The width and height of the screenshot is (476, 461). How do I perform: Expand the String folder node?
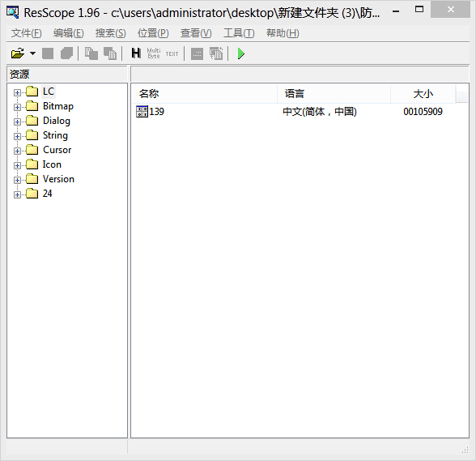pyautogui.click(x=17, y=136)
